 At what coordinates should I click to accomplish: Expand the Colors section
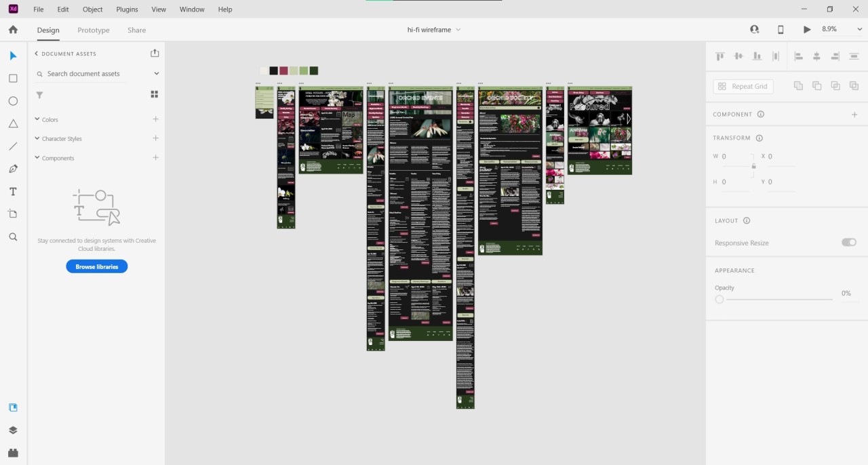click(x=37, y=119)
